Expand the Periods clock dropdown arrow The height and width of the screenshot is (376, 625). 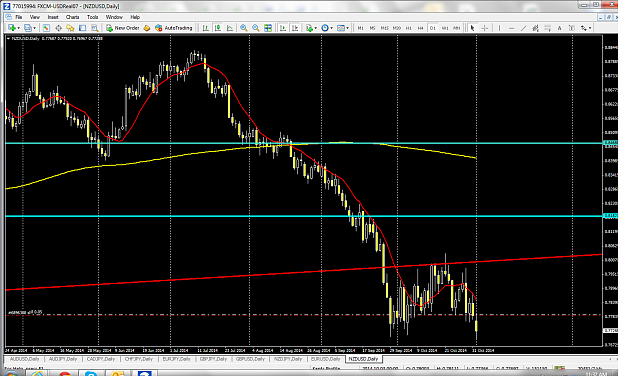[x=332, y=28]
